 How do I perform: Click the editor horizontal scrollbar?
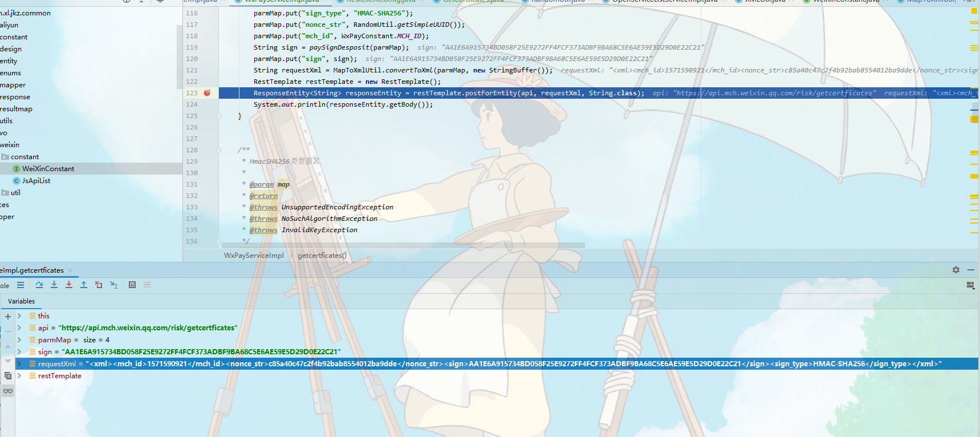pyautogui.click(x=402, y=245)
